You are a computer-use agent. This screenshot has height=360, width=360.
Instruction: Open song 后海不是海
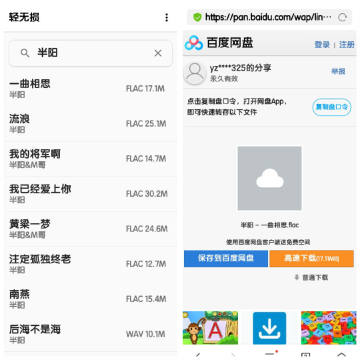[x=90, y=334]
